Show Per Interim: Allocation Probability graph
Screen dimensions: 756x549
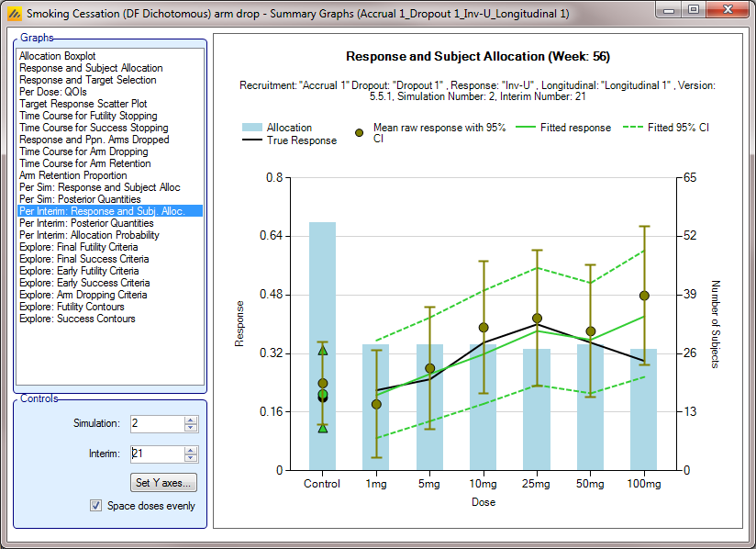point(89,235)
